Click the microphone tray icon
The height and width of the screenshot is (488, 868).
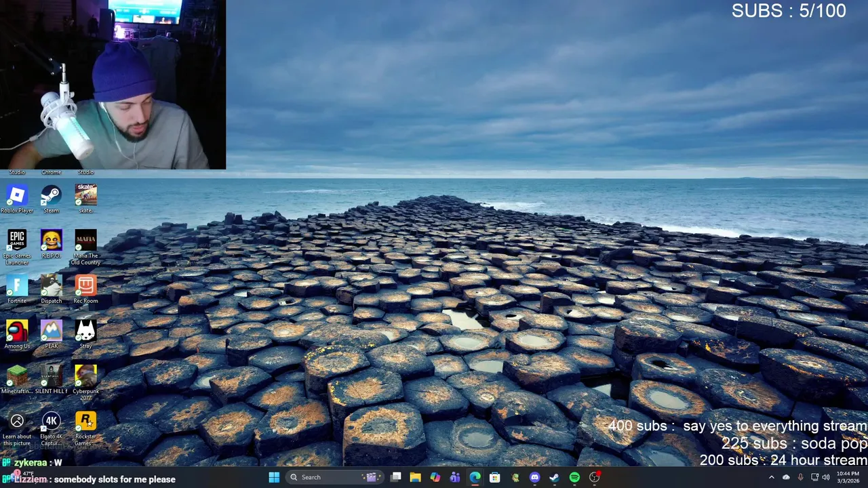click(x=801, y=477)
